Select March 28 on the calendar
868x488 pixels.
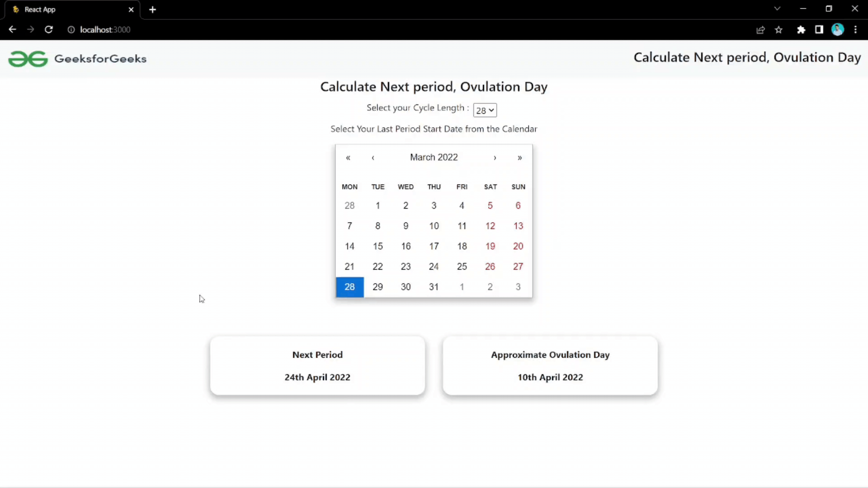[x=349, y=286]
